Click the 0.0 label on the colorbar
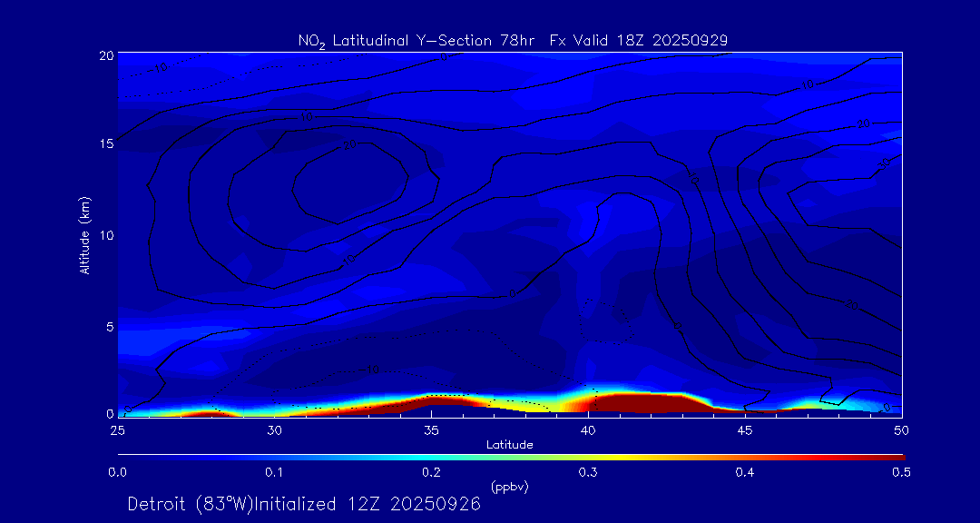Viewport: 980px width, 523px height. 117,472
